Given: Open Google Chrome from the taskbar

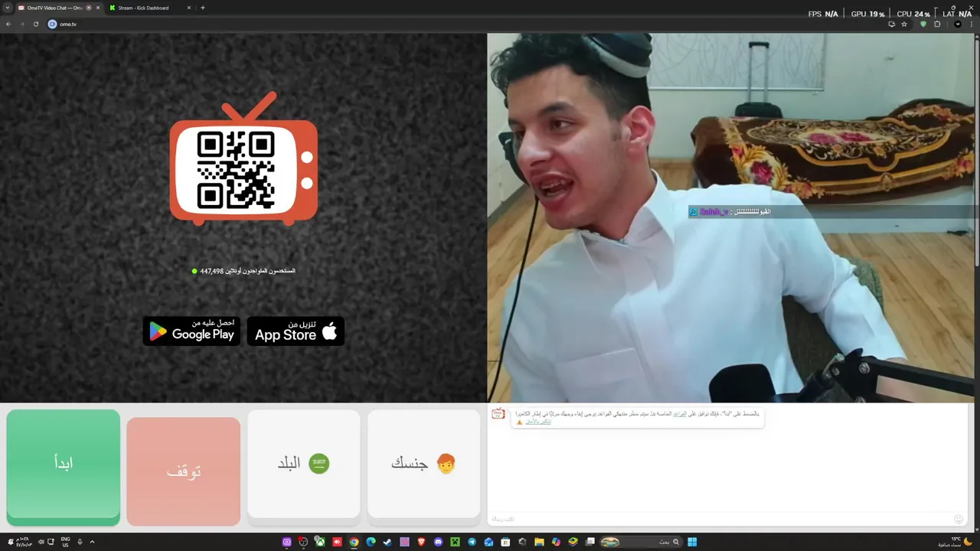Looking at the screenshot, I should [x=354, y=542].
